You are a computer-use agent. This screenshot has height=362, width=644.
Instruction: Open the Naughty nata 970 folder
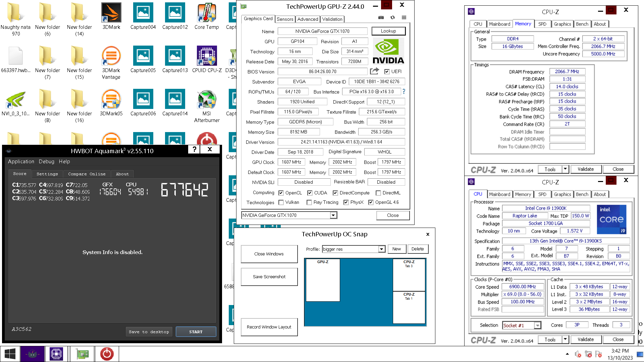pyautogui.click(x=15, y=19)
